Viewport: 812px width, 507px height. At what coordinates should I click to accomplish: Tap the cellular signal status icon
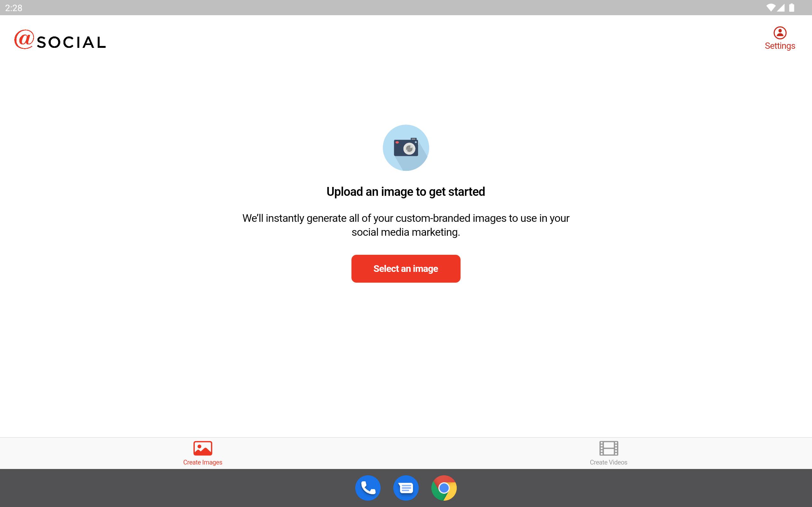(781, 8)
